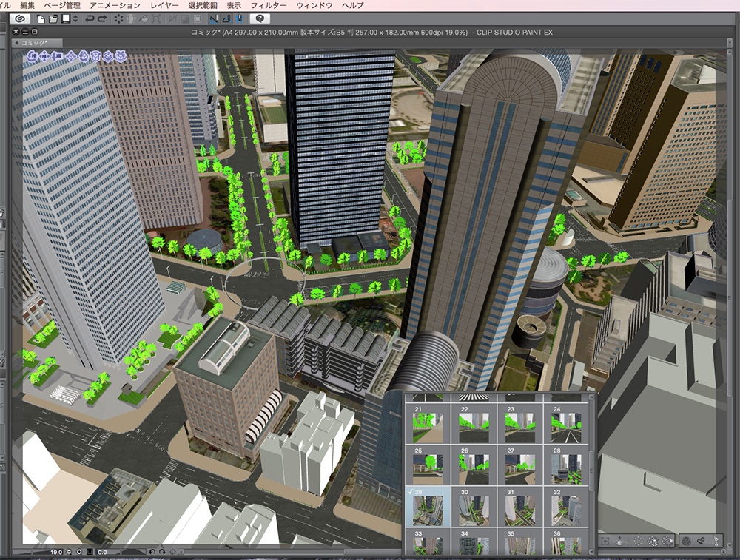
Task: Open the フィルター menu
Action: click(269, 5)
